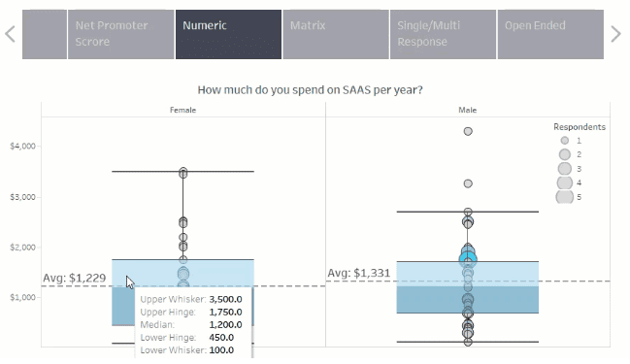Click the Male column header

tap(468, 110)
